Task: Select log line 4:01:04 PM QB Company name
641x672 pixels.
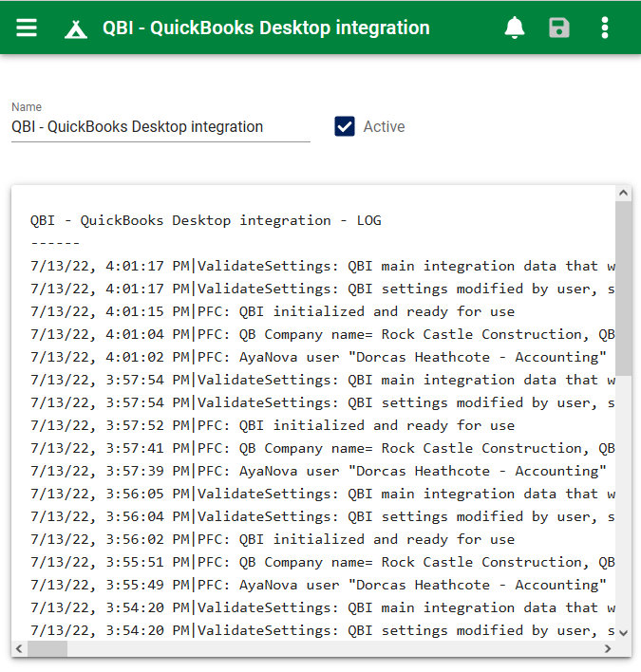Action: click(x=323, y=334)
